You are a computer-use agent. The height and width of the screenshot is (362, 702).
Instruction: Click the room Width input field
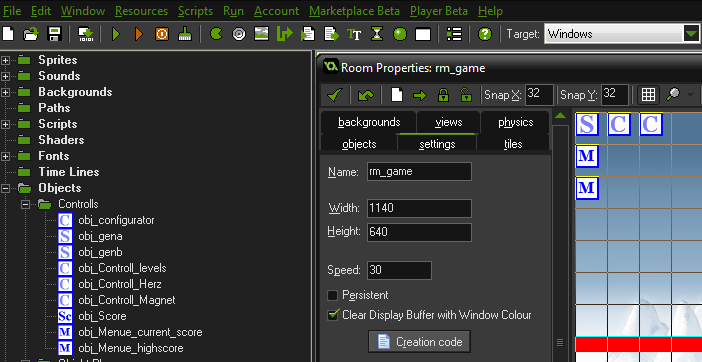pyautogui.click(x=419, y=209)
